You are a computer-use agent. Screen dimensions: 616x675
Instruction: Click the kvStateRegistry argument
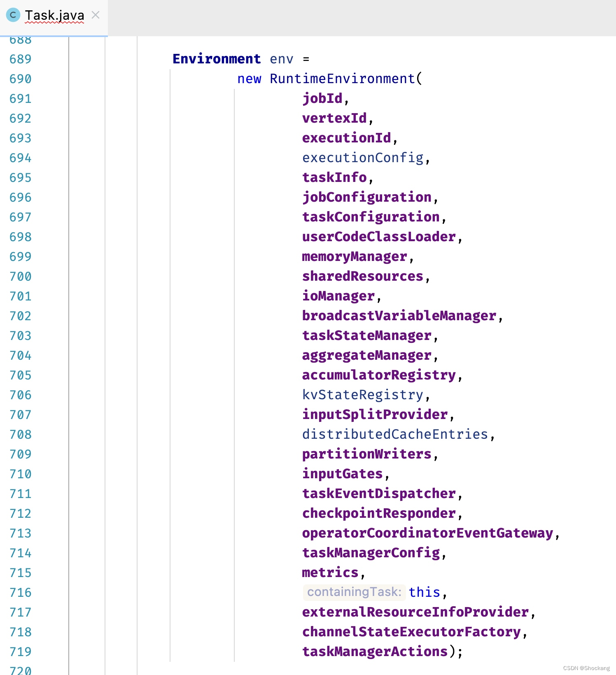pyautogui.click(x=363, y=395)
